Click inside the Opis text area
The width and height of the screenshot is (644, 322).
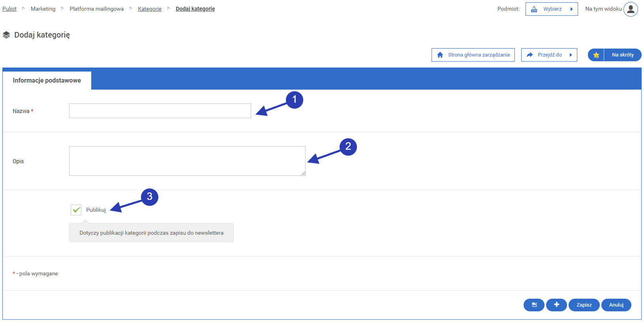(187, 161)
